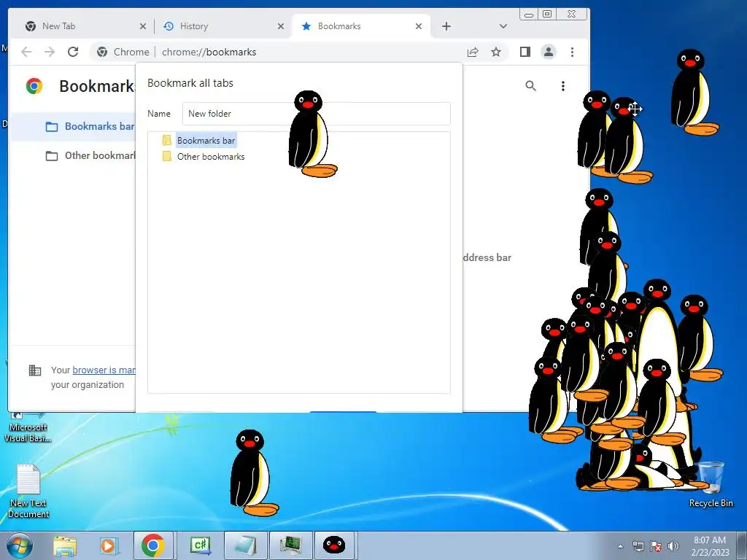Go back with the back arrow
Screen dimensions: 747x560
pos(27,52)
